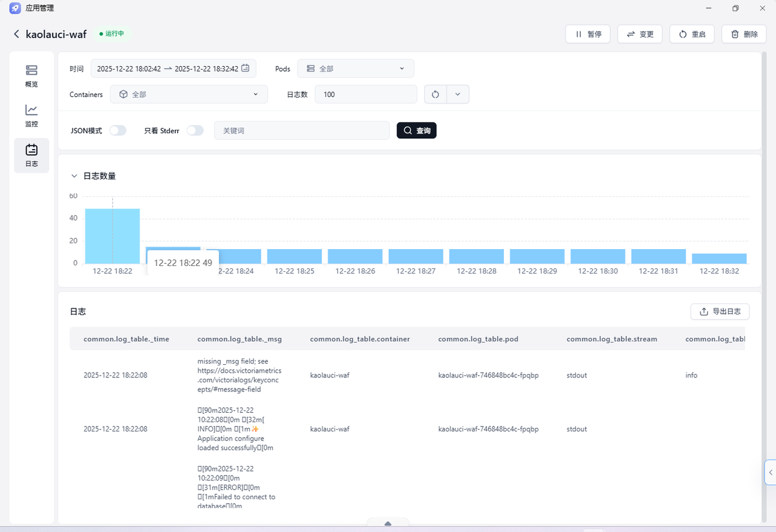Screen dimensions: 776x532
Task: Restart the app with 重启 button
Action: 692,35
